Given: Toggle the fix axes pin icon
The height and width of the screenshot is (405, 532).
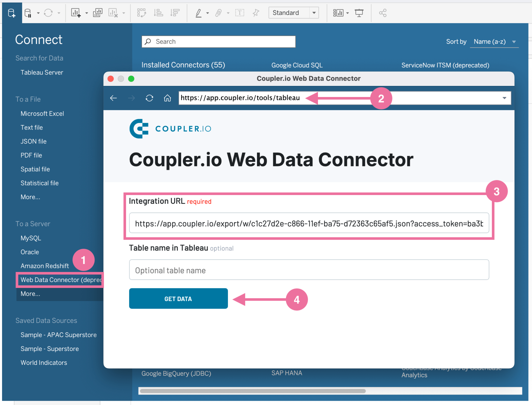Looking at the screenshot, I should click(256, 12).
